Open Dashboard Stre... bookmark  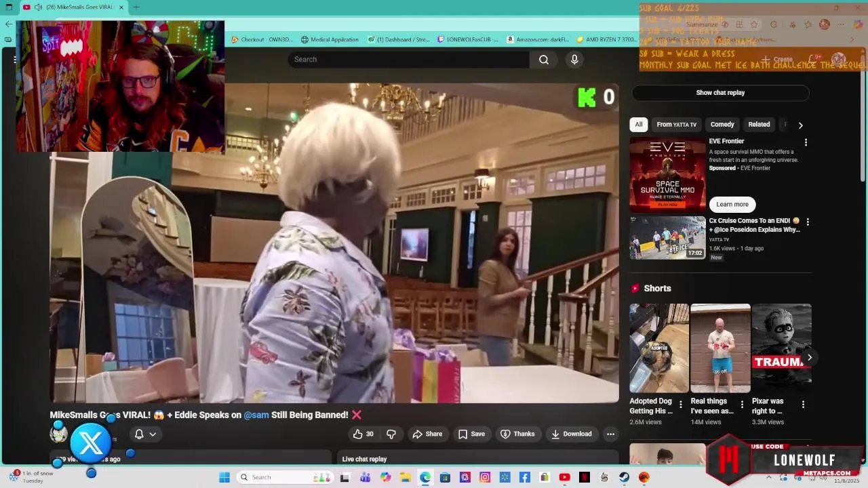point(399,39)
